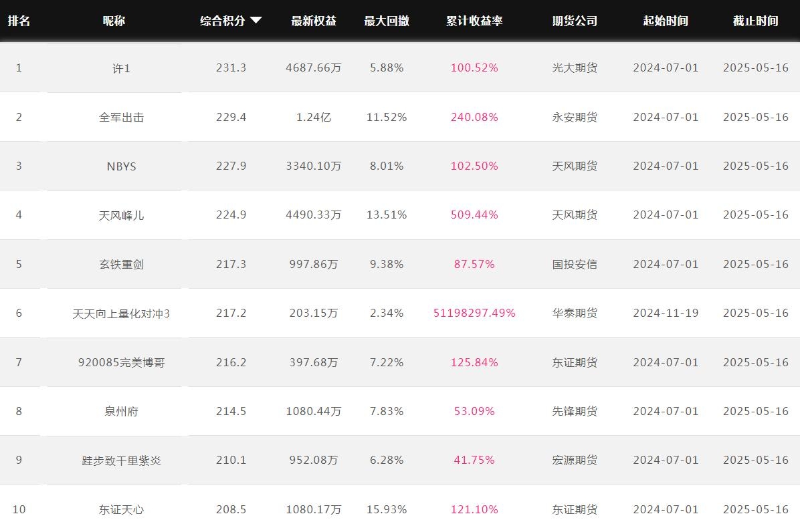Click the company cell 永安期货
Viewport: 800px width, 532px height.
575,117
